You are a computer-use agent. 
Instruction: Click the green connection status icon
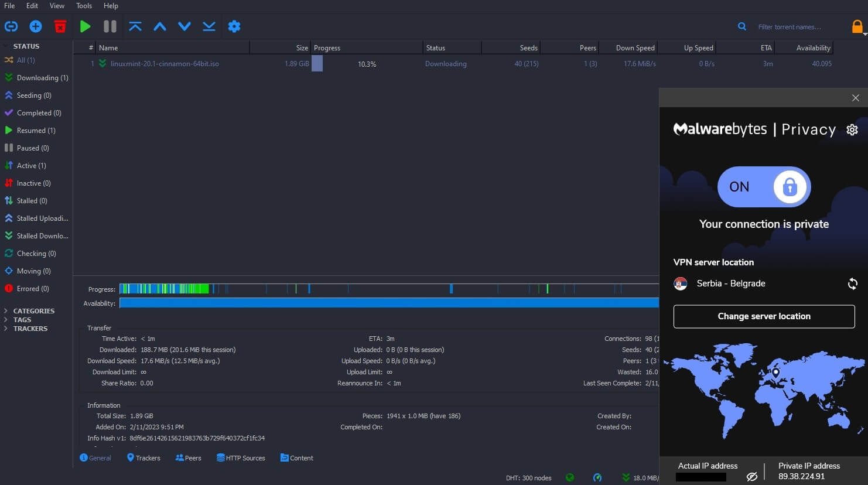pyautogui.click(x=570, y=478)
